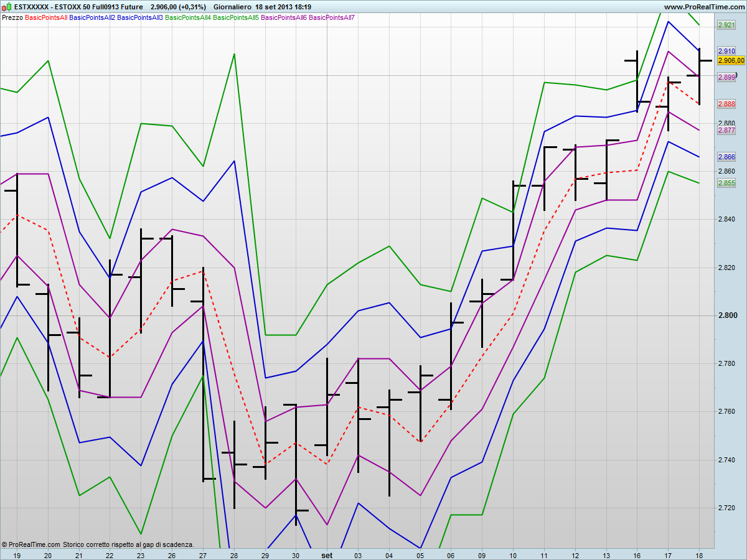This screenshot has width=747, height=560.
Task: Click the red 2.888 price tag
Action: tap(726, 104)
